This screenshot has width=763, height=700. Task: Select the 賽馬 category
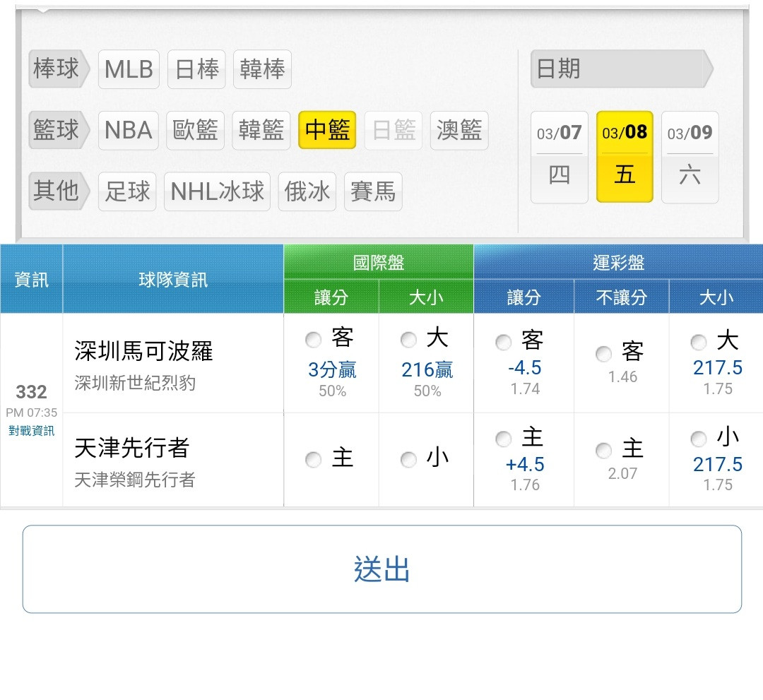(x=373, y=191)
